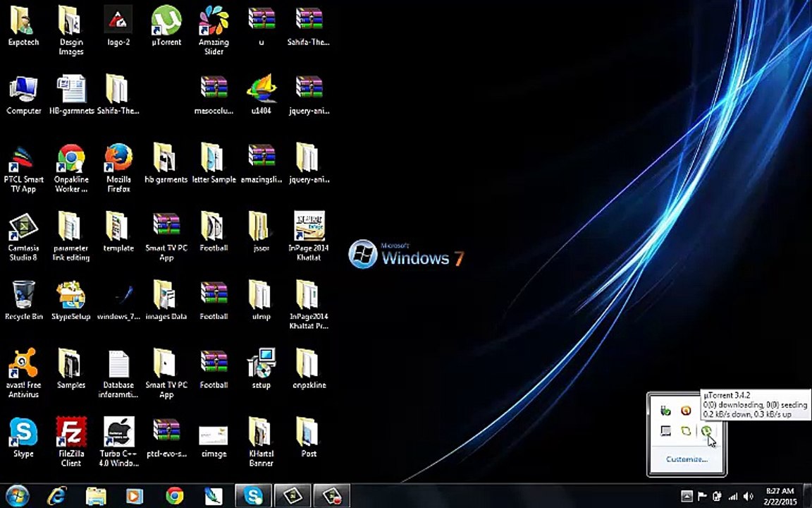Launch Google Chrome from the taskbar
Image resolution: width=812 pixels, height=508 pixels.
click(174, 496)
